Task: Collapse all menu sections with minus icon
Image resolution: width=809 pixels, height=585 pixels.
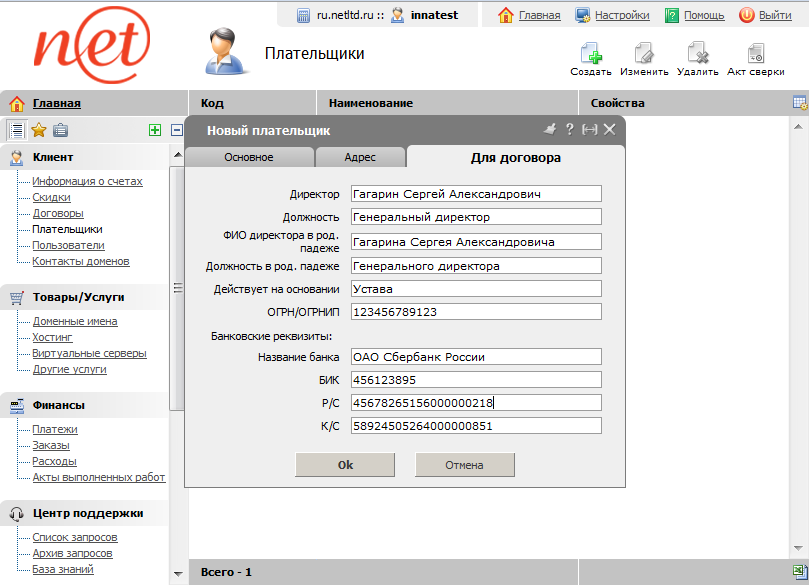Action: 177,130
